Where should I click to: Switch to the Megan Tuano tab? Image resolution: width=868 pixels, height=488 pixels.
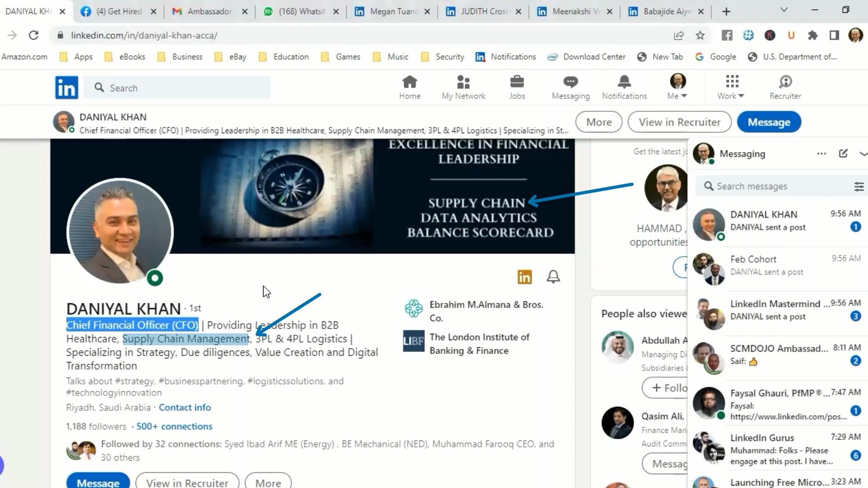point(392,12)
